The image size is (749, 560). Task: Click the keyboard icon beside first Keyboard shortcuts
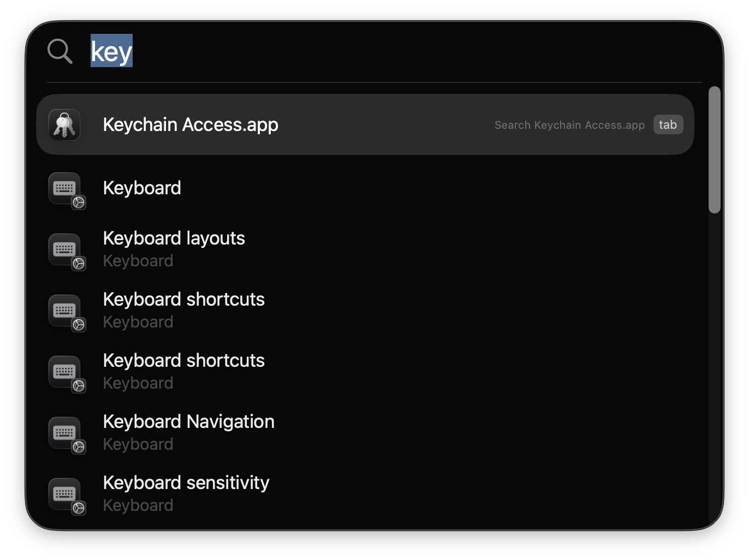[x=64, y=312]
